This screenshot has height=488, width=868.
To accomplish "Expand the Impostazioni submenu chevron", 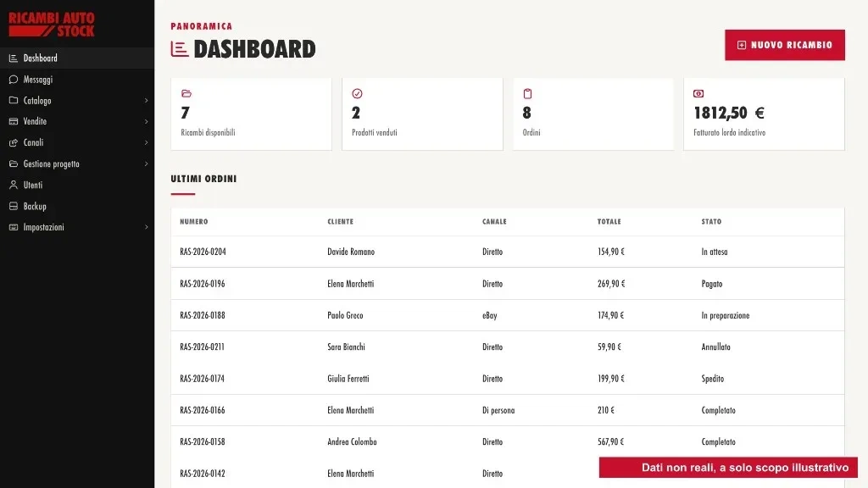I will click(146, 227).
